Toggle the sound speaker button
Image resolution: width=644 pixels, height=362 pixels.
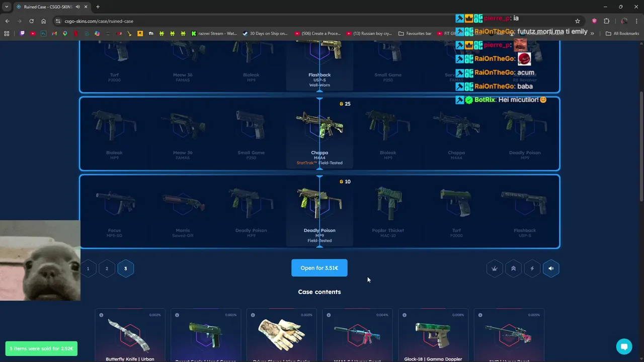click(551, 268)
